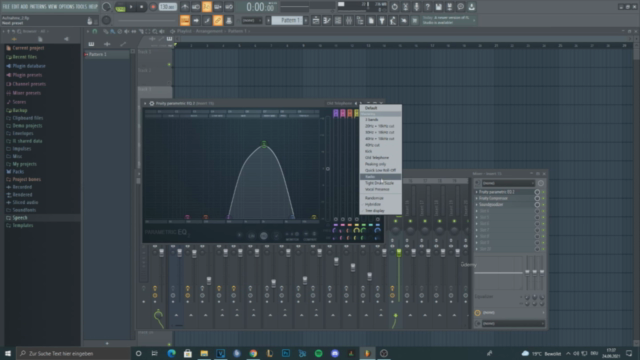Toggle Pattern/Song mode switch
This screenshot has height=360, width=640.
click(x=120, y=7)
